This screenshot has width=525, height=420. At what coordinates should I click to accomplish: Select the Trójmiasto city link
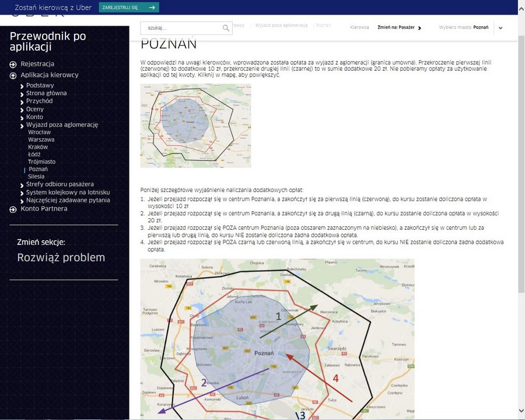coord(42,162)
